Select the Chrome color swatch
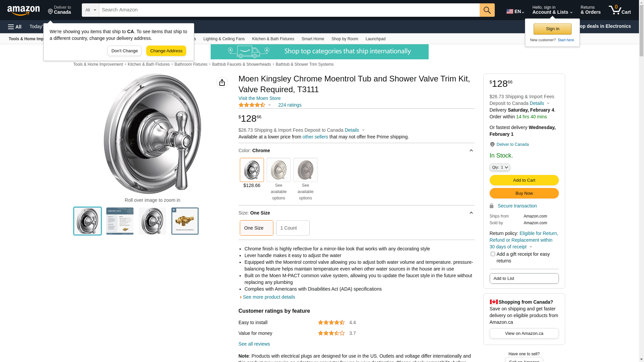Image resolution: width=644 pixels, height=362 pixels. [x=252, y=170]
